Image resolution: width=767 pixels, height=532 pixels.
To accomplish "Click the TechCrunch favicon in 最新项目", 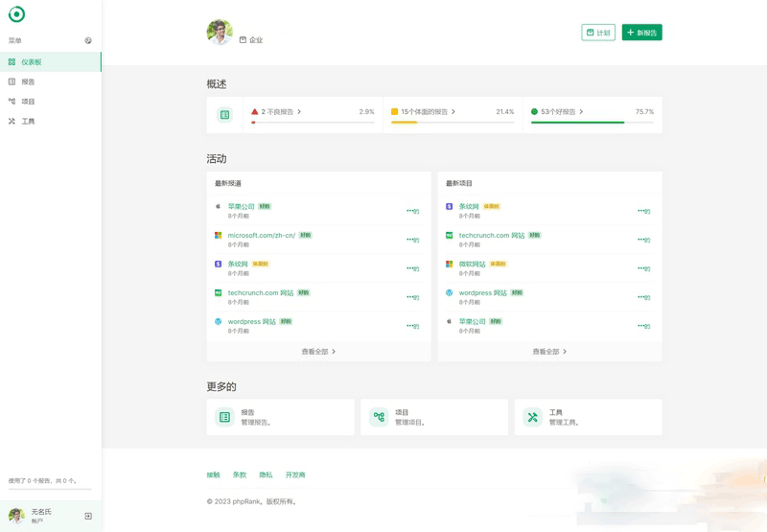I will click(449, 235).
